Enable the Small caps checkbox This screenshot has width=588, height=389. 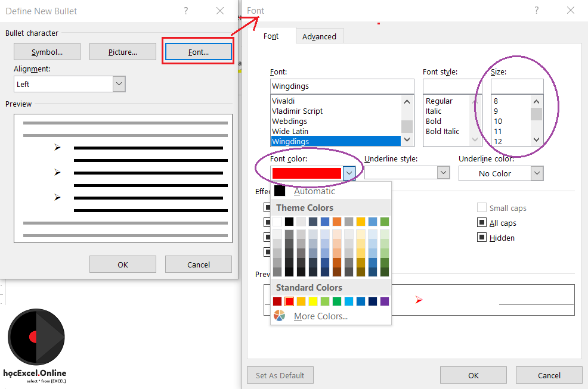pyautogui.click(x=482, y=208)
